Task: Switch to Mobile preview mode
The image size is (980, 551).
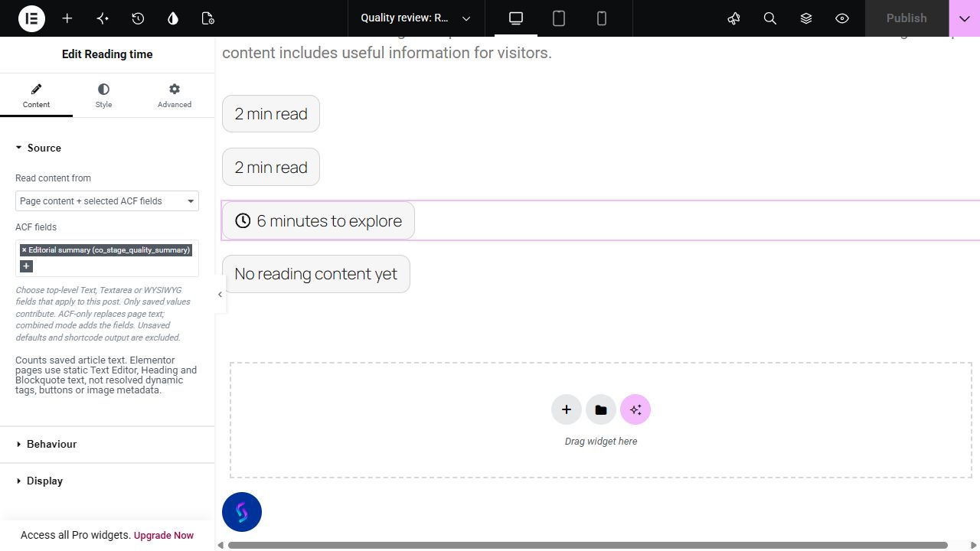Action: (x=602, y=18)
